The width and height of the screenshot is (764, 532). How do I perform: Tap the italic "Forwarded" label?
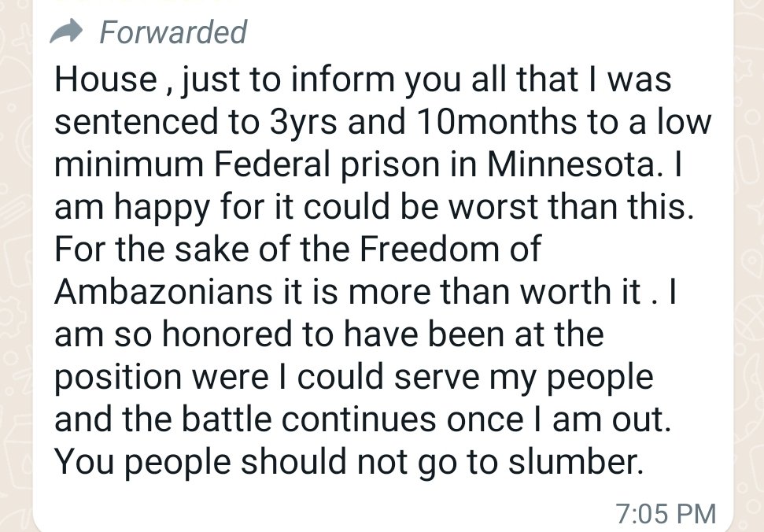(173, 32)
